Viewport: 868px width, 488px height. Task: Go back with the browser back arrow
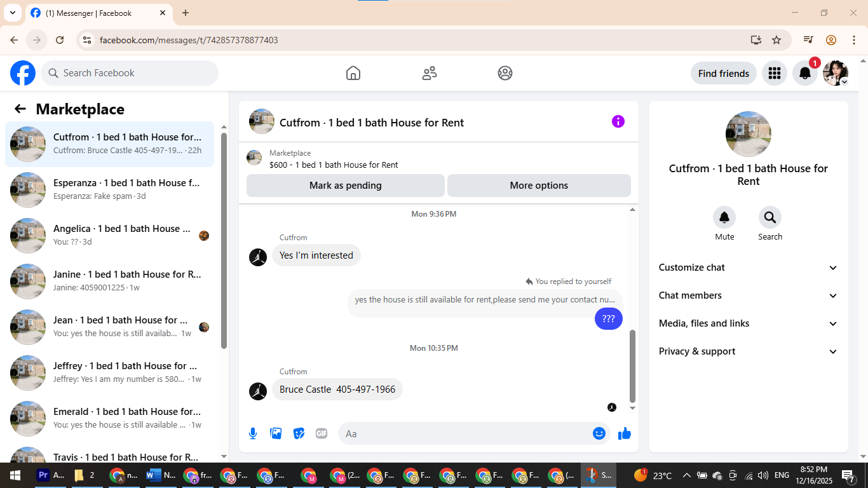[x=14, y=40]
